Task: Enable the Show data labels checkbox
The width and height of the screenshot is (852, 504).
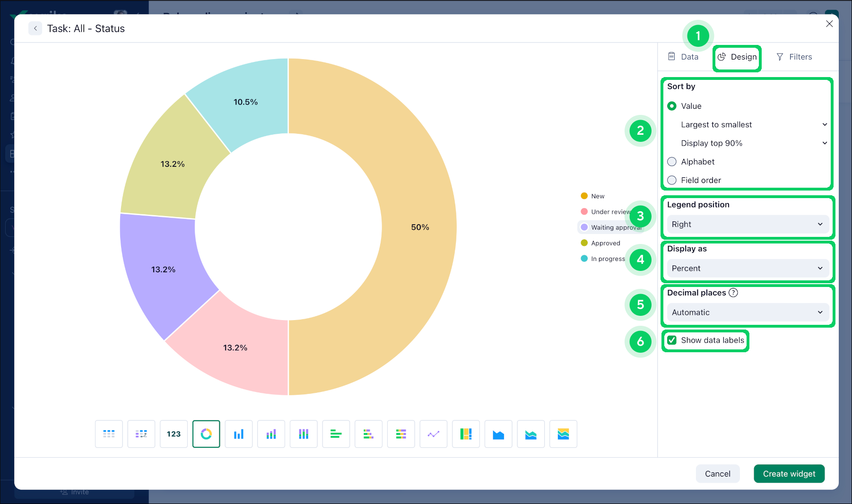Action: click(672, 340)
